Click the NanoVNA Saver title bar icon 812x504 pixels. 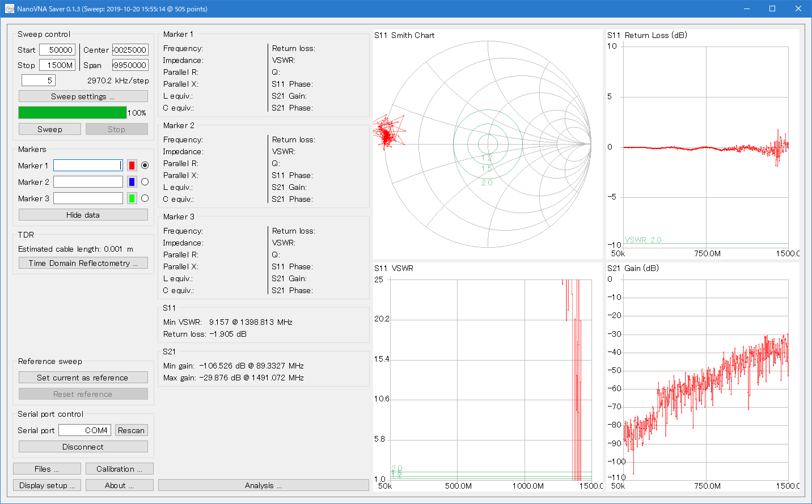9,9
